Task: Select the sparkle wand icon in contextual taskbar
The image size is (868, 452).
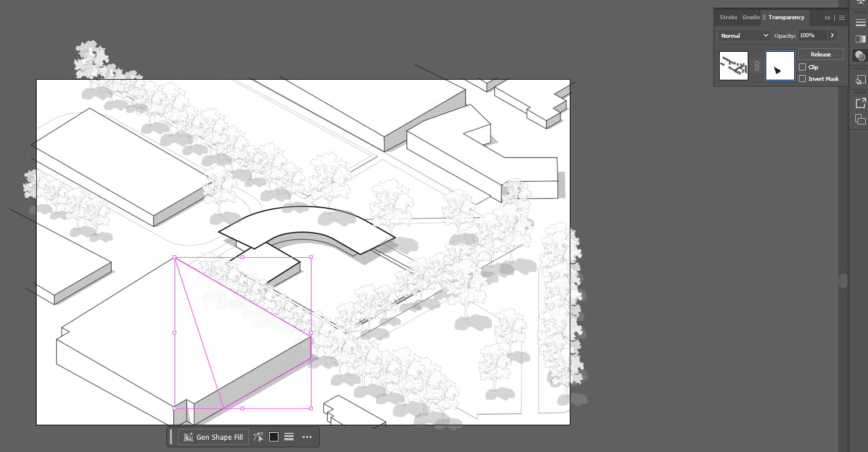Action: (x=258, y=437)
